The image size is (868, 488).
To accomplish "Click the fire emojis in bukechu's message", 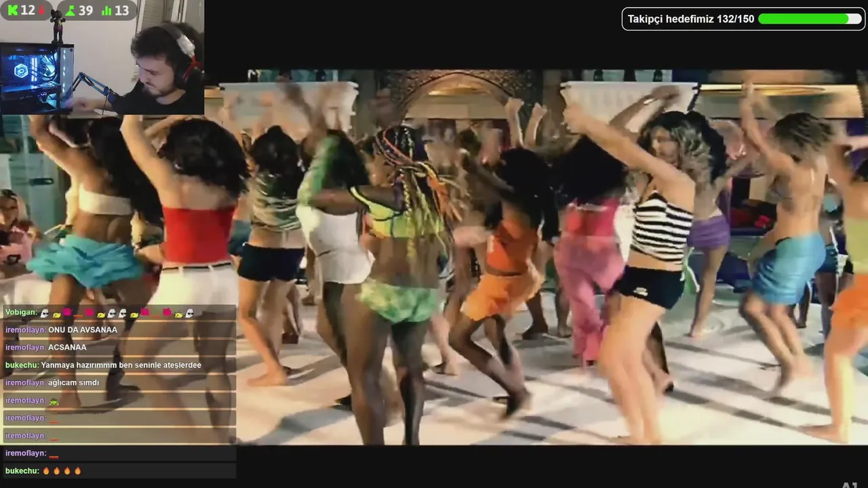I will coord(62,470).
